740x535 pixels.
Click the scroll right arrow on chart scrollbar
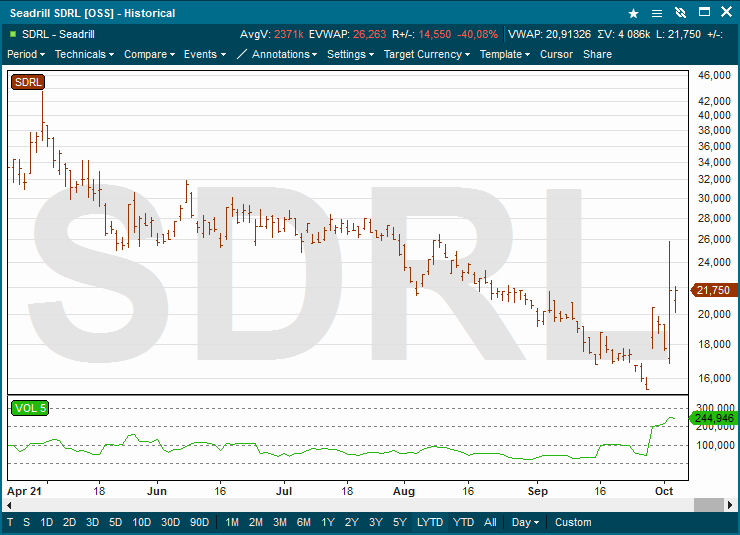730,505
